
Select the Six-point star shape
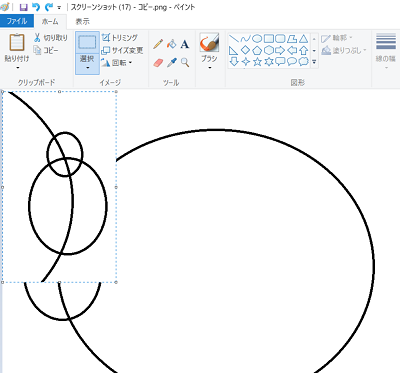pos(269,62)
